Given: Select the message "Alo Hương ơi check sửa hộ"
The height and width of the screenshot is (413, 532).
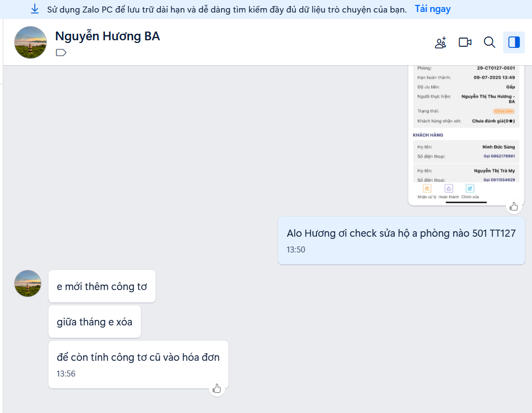Looking at the screenshot, I should point(400,233).
